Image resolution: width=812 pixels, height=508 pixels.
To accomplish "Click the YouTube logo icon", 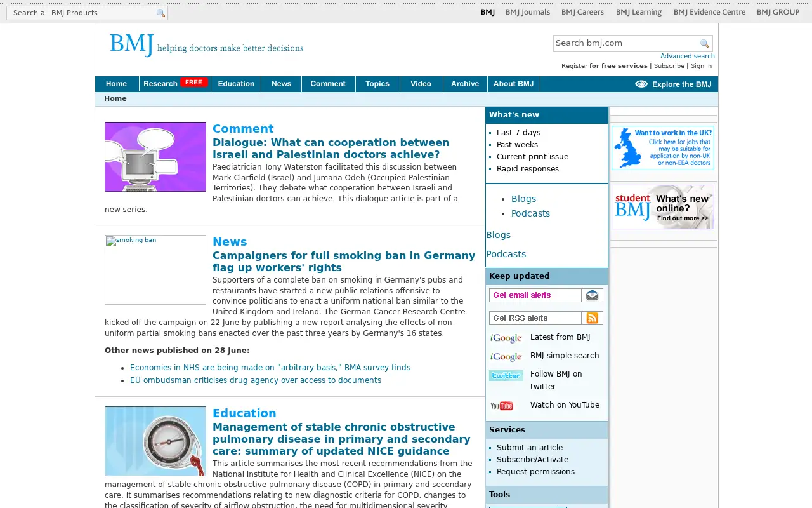I will [502, 406].
